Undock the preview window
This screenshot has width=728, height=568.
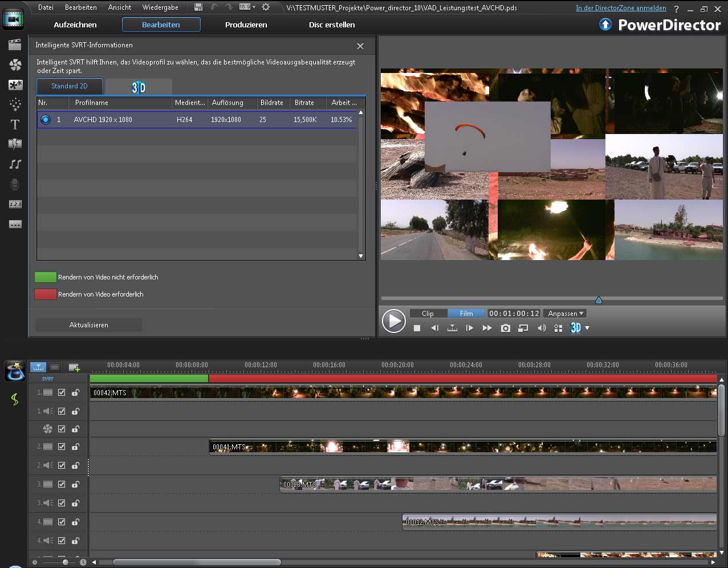coord(523,328)
